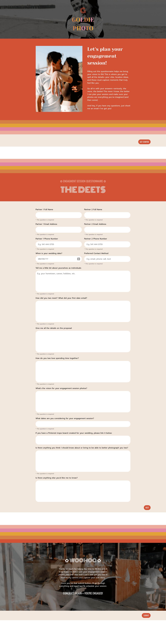Click the Preferred Contact Method field
Viewport: 166px width, 644px height.
click(107, 259)
